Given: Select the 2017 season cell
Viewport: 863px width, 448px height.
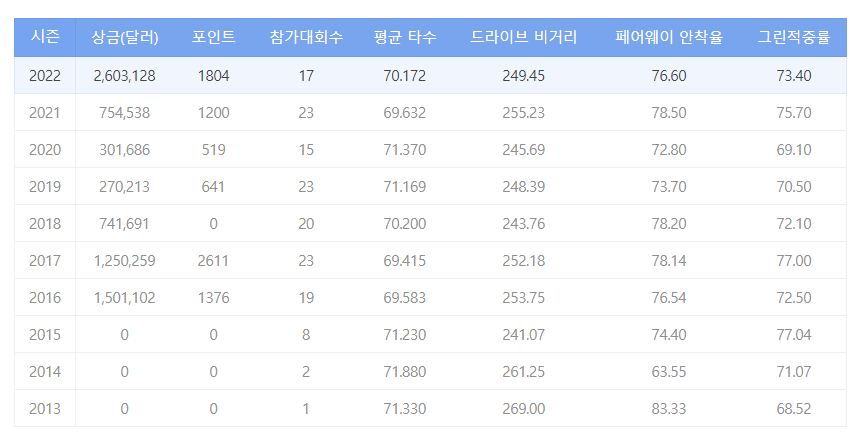Looking at the screenshot, I should 45,260.
